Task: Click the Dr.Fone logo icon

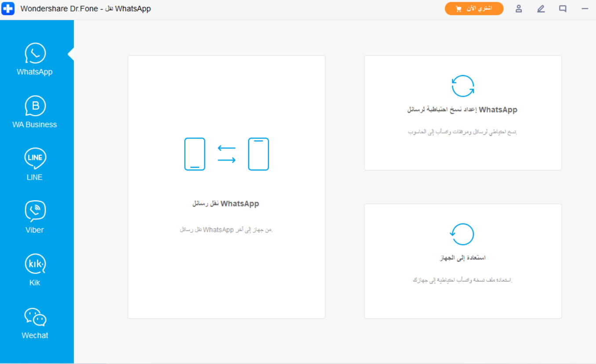Action: (8, 9)
